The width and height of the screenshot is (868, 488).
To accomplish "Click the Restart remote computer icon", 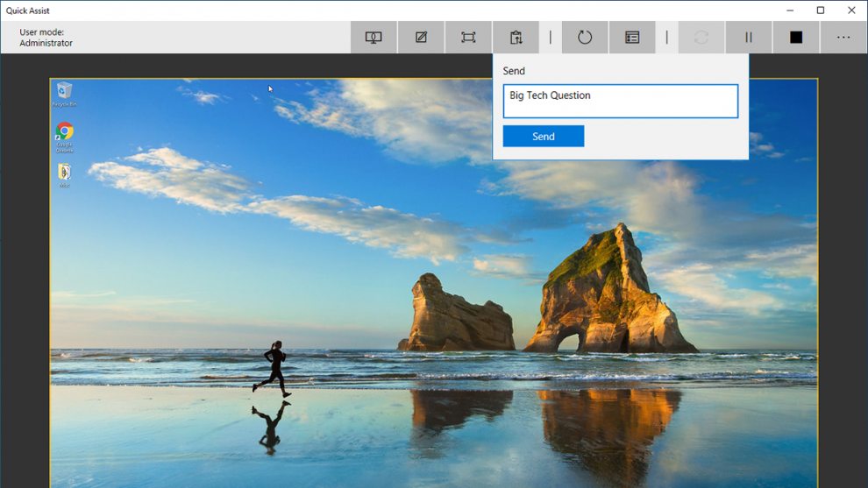I will (585, 37).
